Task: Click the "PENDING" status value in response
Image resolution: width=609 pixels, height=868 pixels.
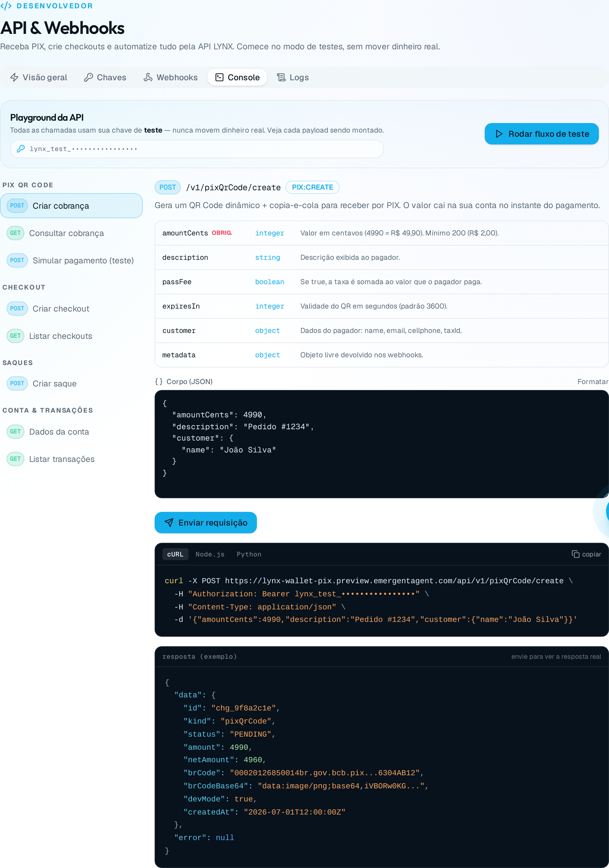Action: click(x=250, y=734)
